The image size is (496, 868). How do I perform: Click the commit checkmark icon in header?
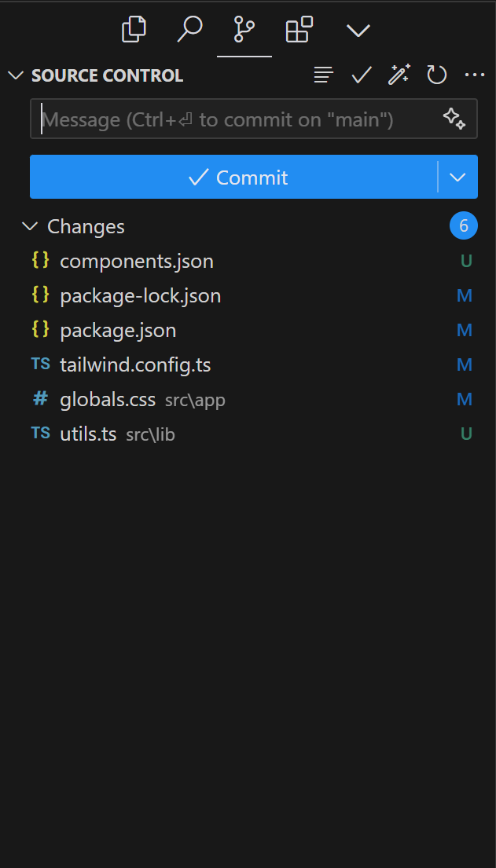[361, 75]
